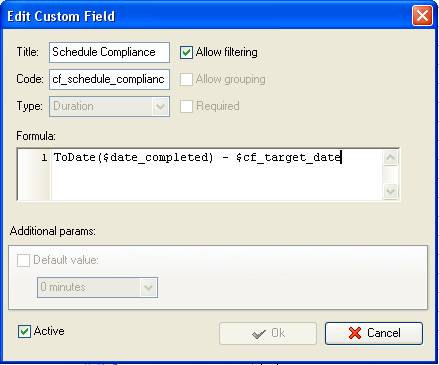Click the Cancel button
439x365 pixels.
coord(374,333)
